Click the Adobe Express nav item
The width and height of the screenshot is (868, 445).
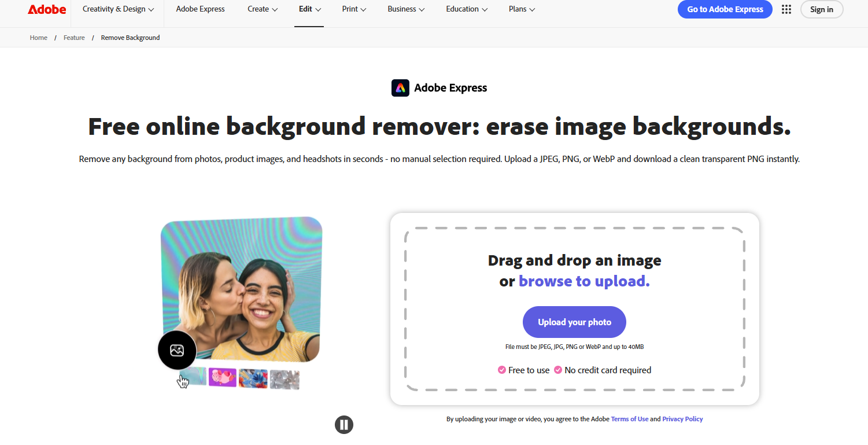tap(201, 9)
